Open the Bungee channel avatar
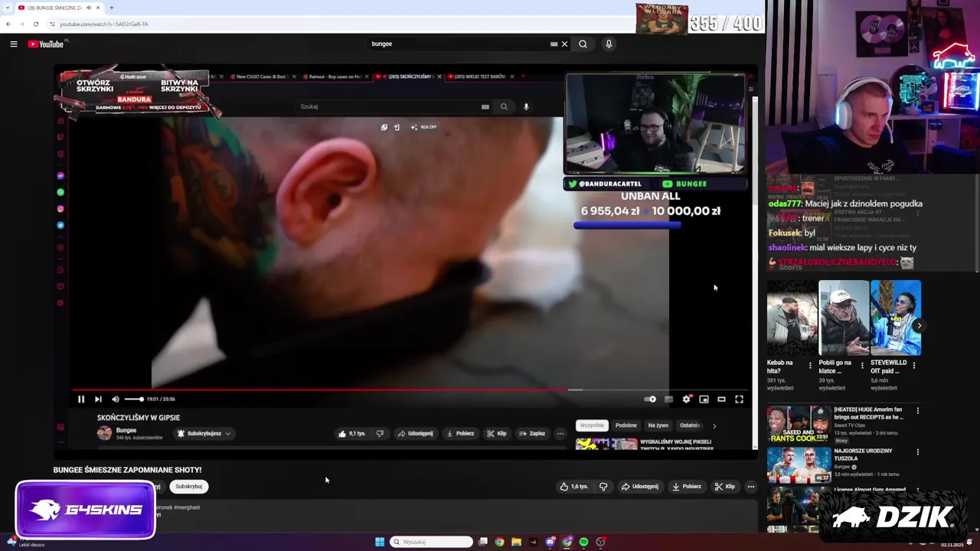980x551 pixels. pyautogui.click(x=104, y=433)
